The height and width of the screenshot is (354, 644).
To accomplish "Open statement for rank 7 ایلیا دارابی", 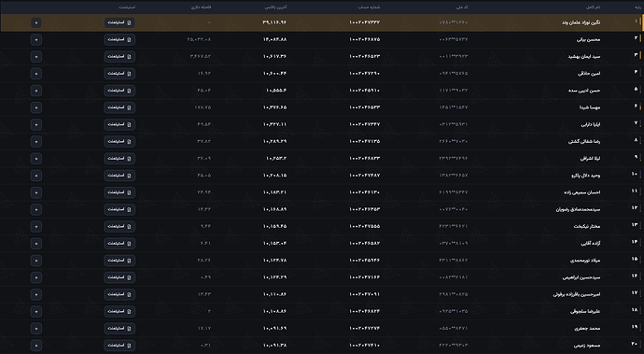I will [x=119, y=124].
